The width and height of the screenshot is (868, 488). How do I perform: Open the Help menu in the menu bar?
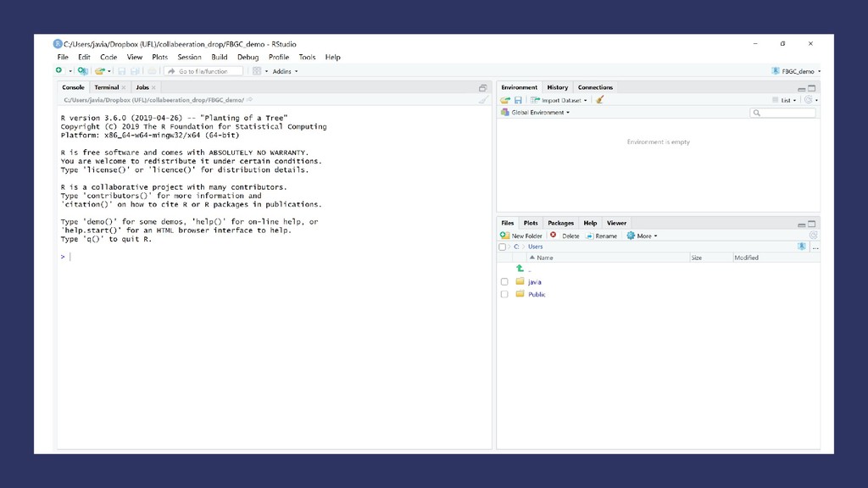pos(332,57)
